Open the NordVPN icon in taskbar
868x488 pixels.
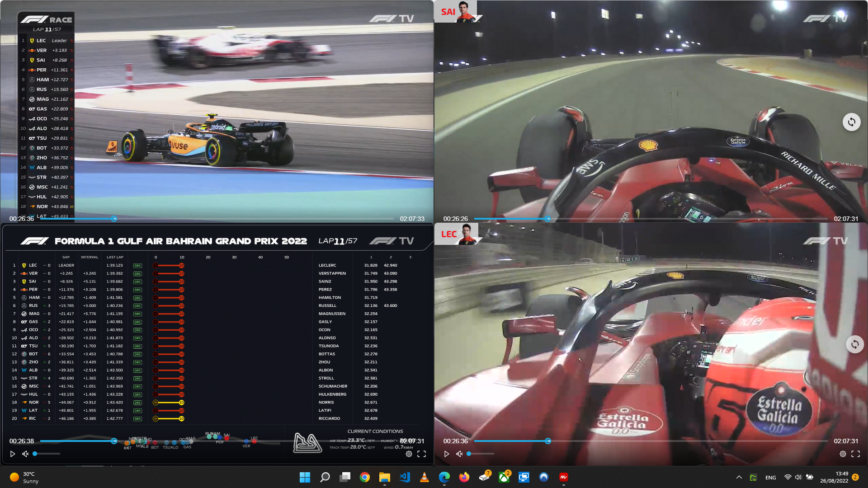point(544,477)
